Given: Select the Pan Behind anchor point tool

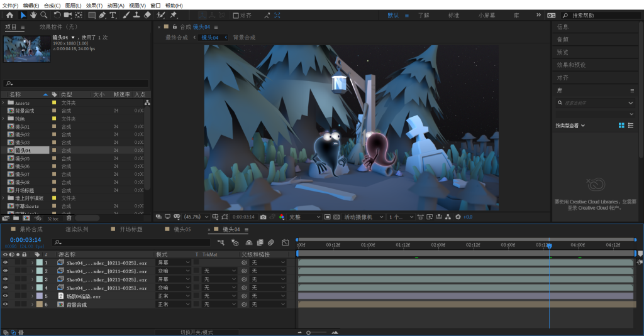Looking at the screenshot, I should coord(79,15).
